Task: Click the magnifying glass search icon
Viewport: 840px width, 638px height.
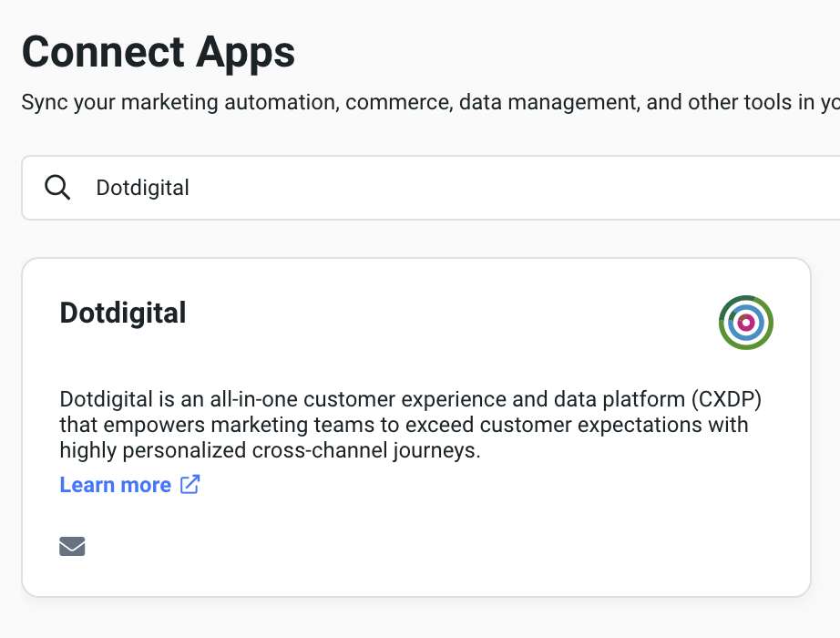Action: pos(57,188)
